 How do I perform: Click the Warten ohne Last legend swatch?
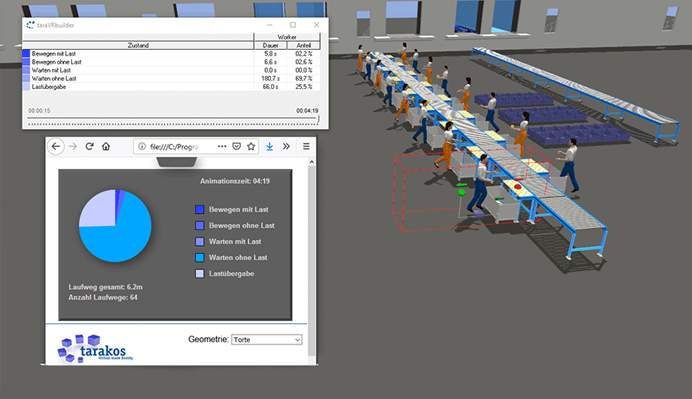[199, 257]
